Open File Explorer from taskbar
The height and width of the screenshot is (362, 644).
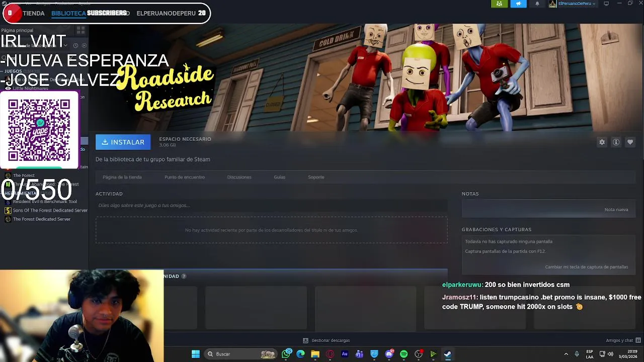click(315, 354)
